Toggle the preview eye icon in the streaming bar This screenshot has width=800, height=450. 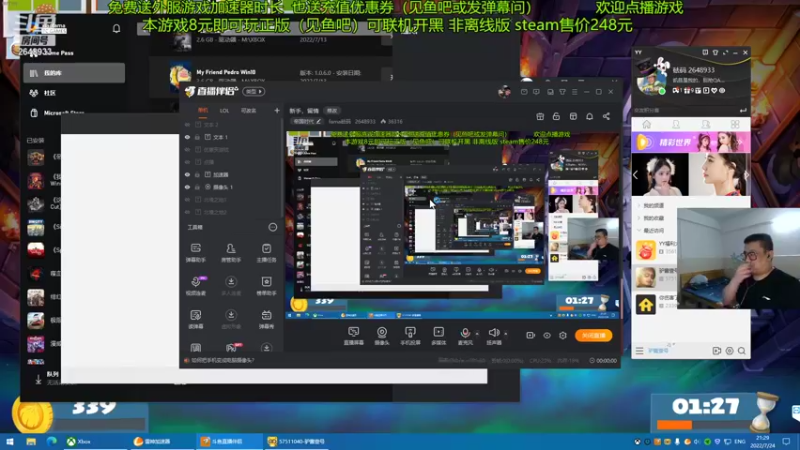tap(547, 335)
